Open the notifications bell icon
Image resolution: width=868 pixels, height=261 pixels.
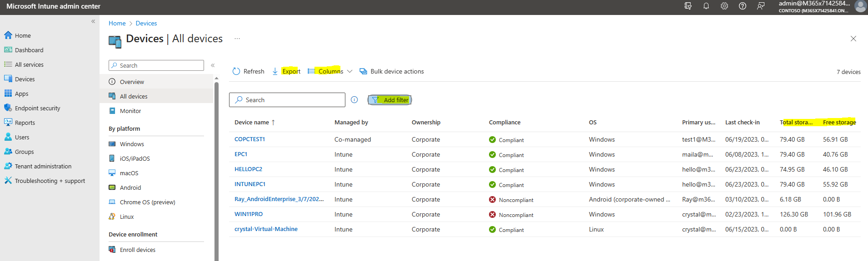pos(706,6)
